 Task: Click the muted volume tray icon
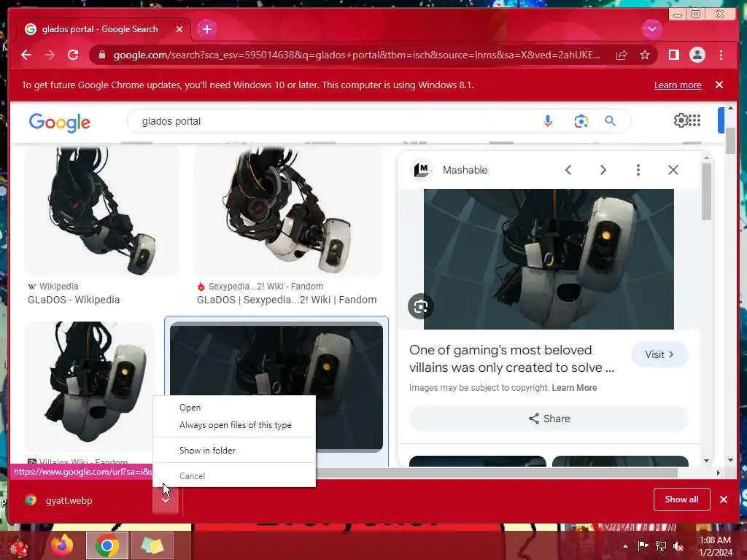point(678,545)
